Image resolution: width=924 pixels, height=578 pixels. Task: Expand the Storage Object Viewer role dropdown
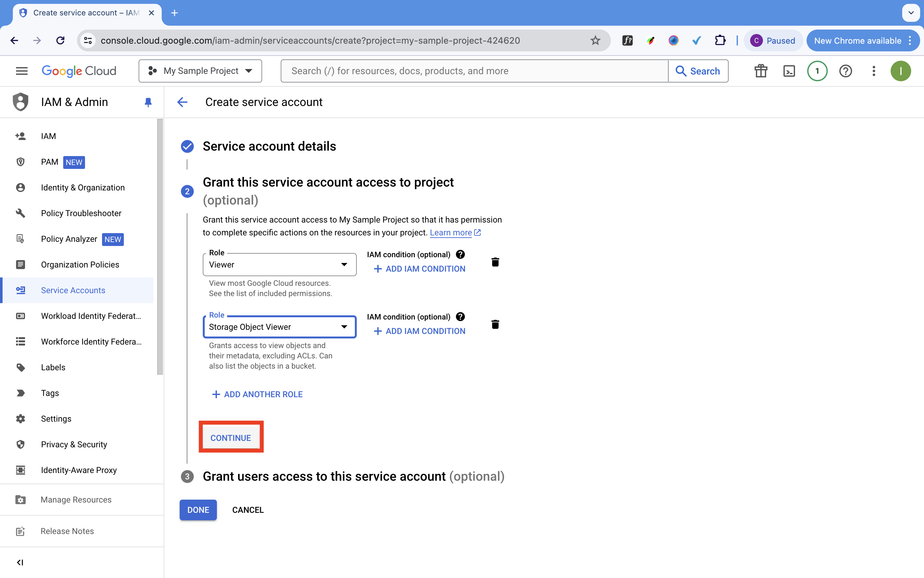point(279,327)
